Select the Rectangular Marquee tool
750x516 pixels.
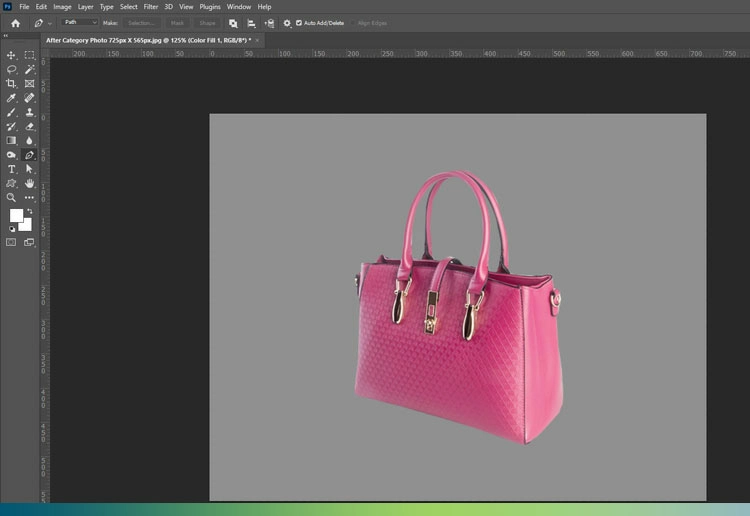[30, 55]
